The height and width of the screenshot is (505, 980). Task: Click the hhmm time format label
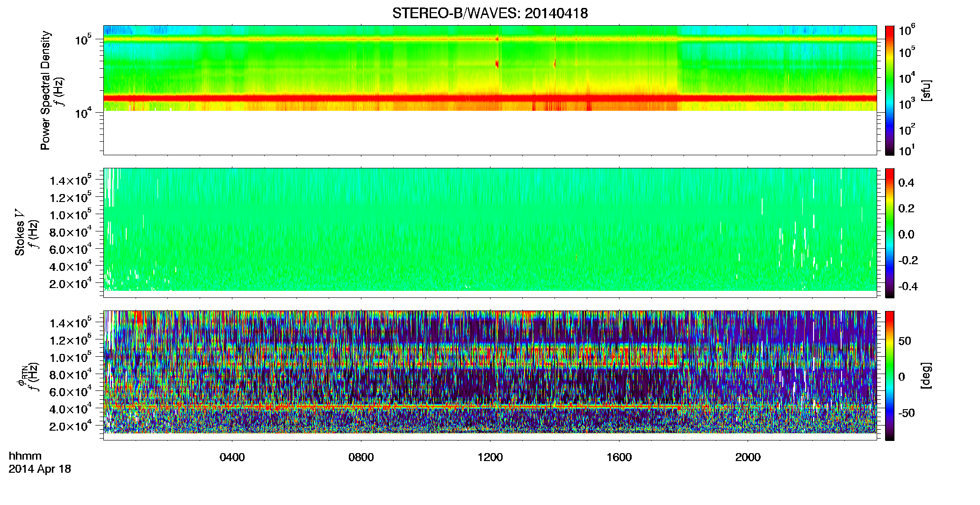coord(25,456)
